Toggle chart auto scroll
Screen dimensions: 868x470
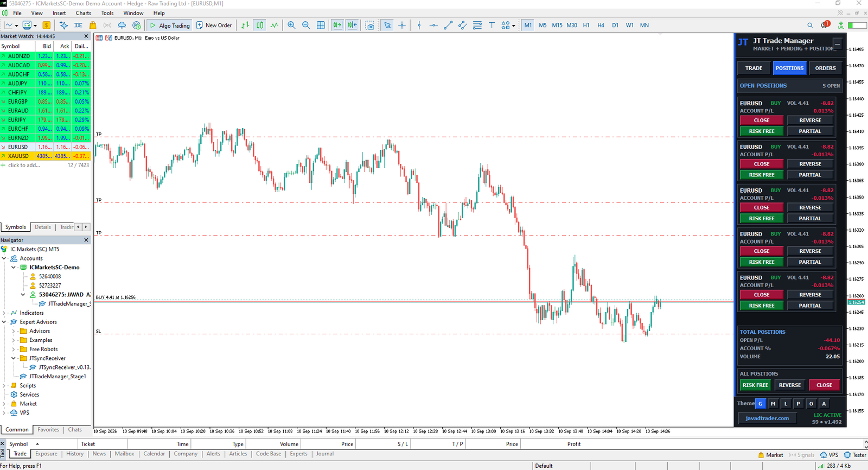click(x=337, y=25)
